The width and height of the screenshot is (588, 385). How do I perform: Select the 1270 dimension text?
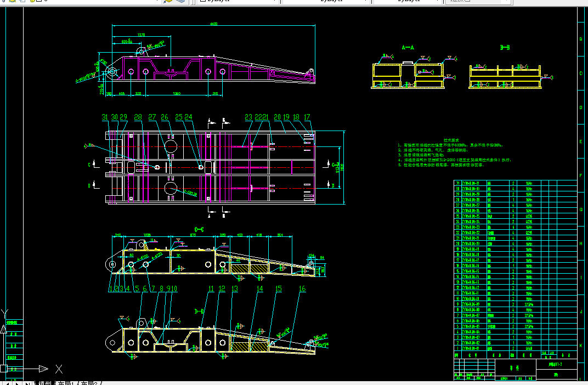(x=141, y=35)
